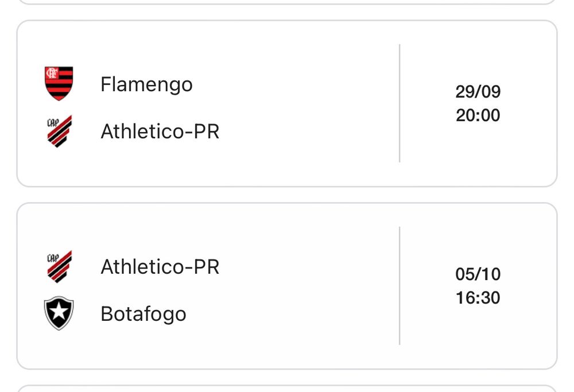Click empty gap between the two match cards

tap(287, 195)
